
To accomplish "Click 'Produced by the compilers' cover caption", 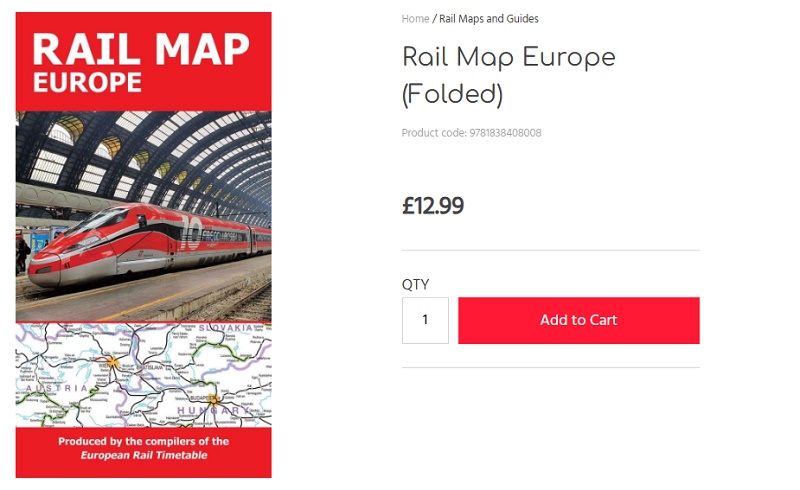I will coord(143,441).
